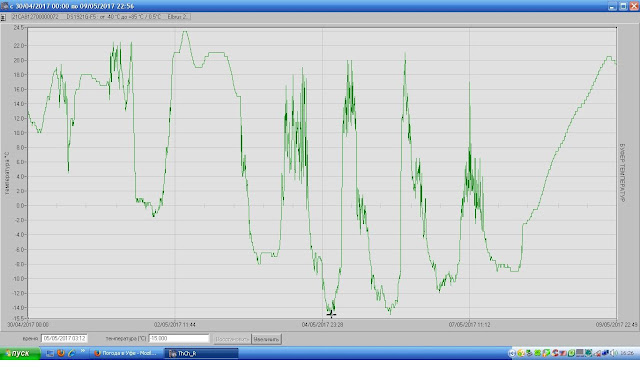Click the vertical БУФЕР ТЕМПЕРАТУР label on the right
This screenshot has width=640, height=375.
click(x=622, y=173)
